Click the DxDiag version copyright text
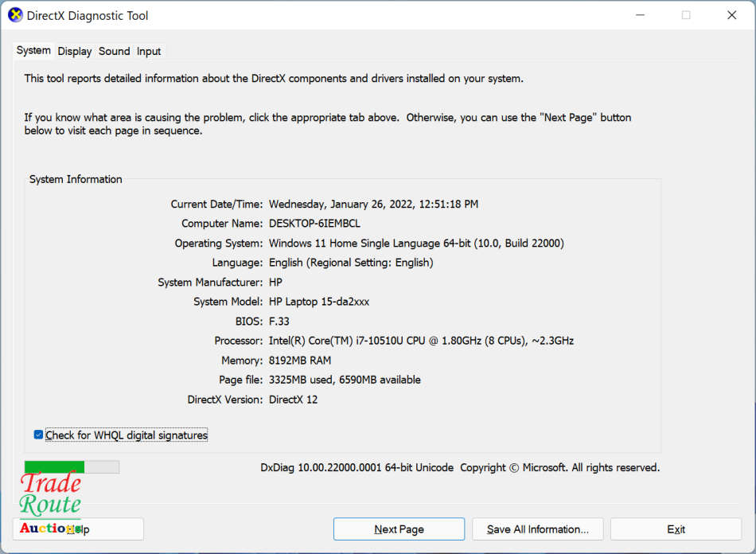Image resolution: width=756 pixels, height=554 pixels. (x=460, y=467)
